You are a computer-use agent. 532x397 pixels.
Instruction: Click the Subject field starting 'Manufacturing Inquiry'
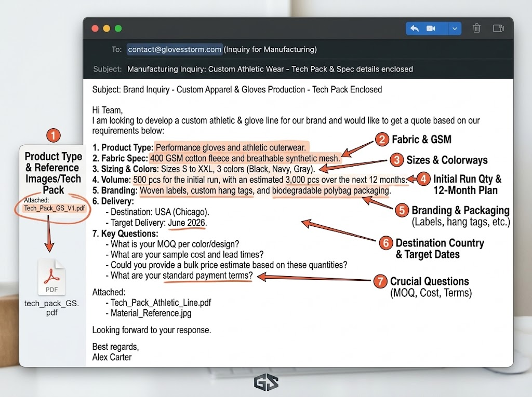point(270,69)
